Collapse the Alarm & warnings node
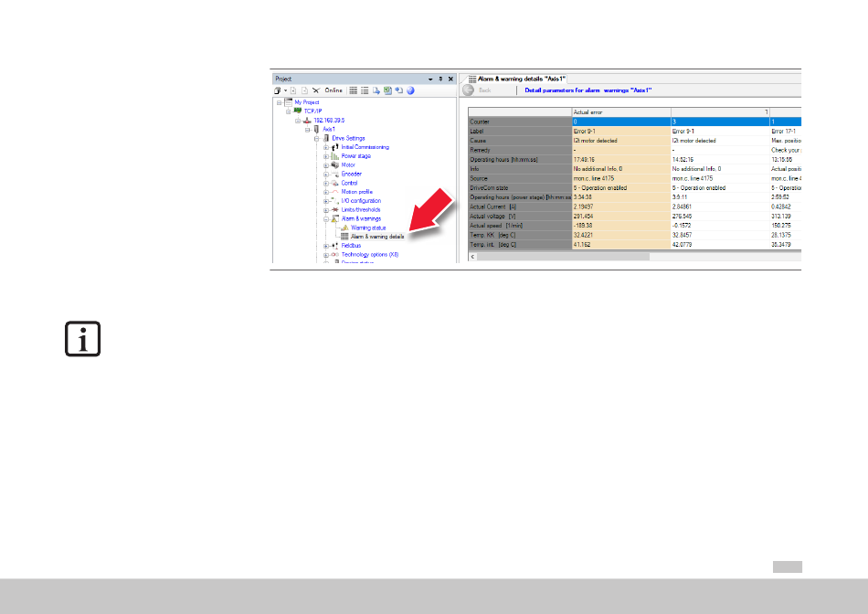Image resolution: width=868 pixels, height=614 pixels. [326, 219]
